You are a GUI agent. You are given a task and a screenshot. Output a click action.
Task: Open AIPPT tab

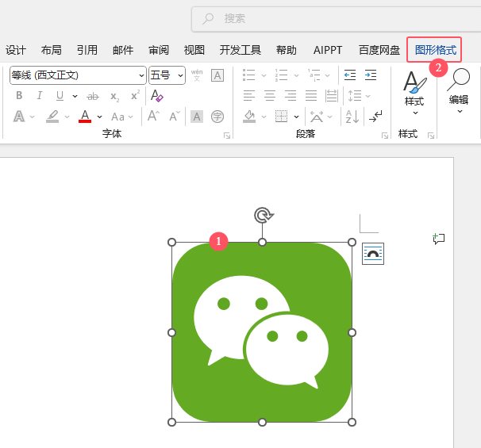tap(328, 50)
